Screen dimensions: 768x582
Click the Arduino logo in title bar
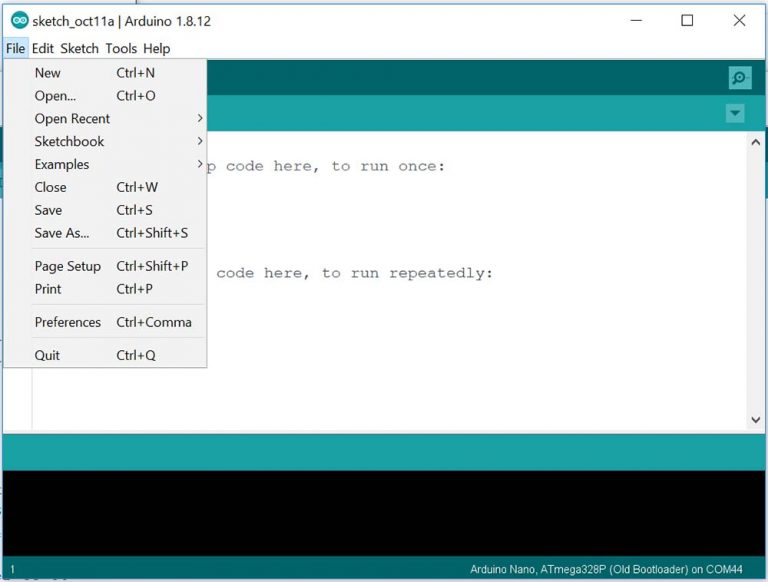click(20, 21)
